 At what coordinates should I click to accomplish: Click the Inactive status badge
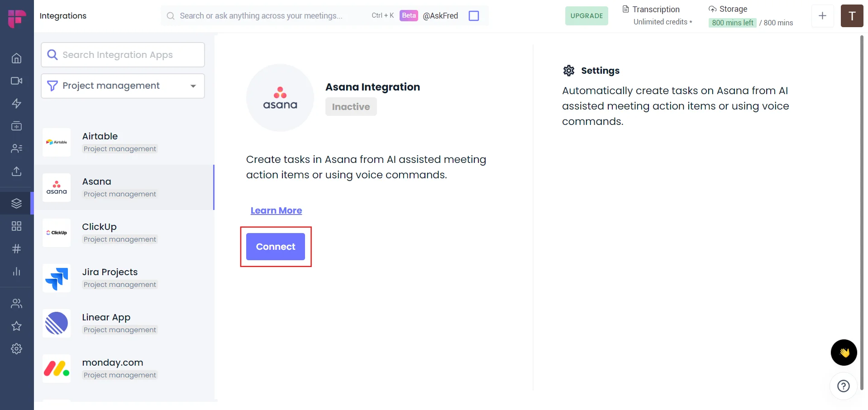pos(351,107)
